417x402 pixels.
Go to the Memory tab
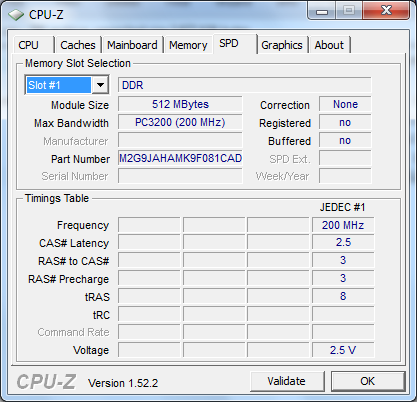188,45
